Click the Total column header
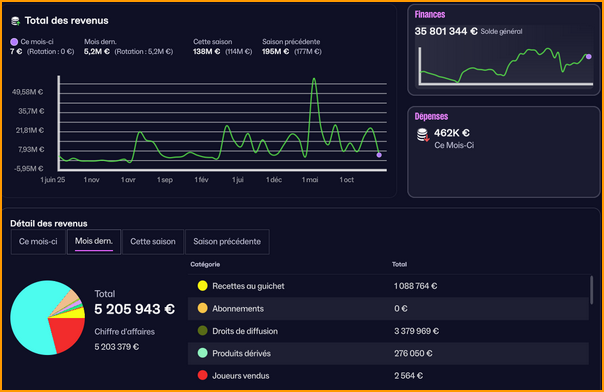The height and width of the screenshot is (392, 604). tap(399, 264)
